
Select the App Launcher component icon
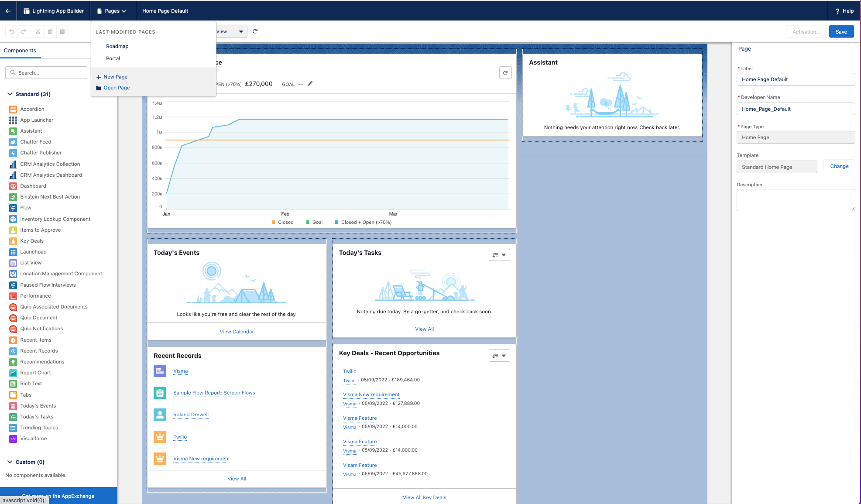[x=13, y=120]
